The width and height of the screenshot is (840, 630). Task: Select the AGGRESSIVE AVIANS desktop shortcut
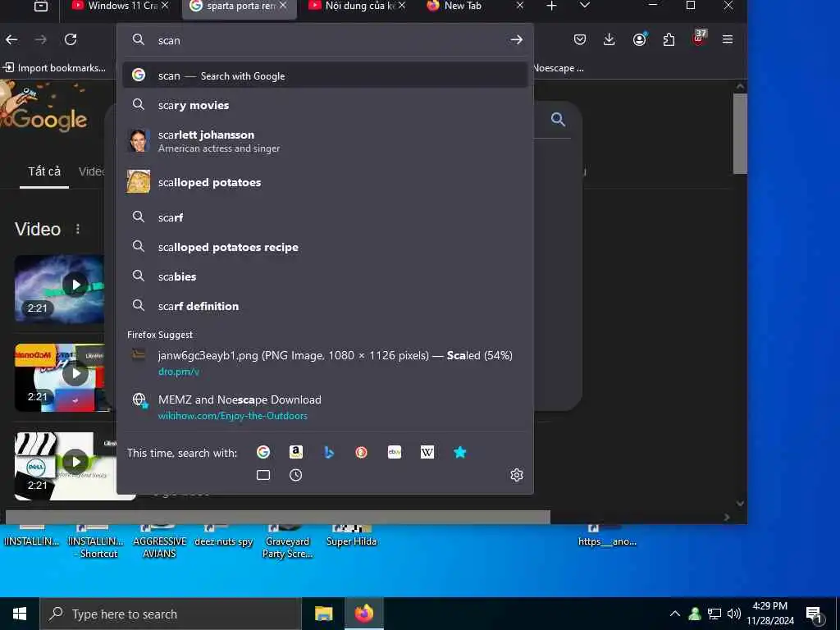(159, 542)
